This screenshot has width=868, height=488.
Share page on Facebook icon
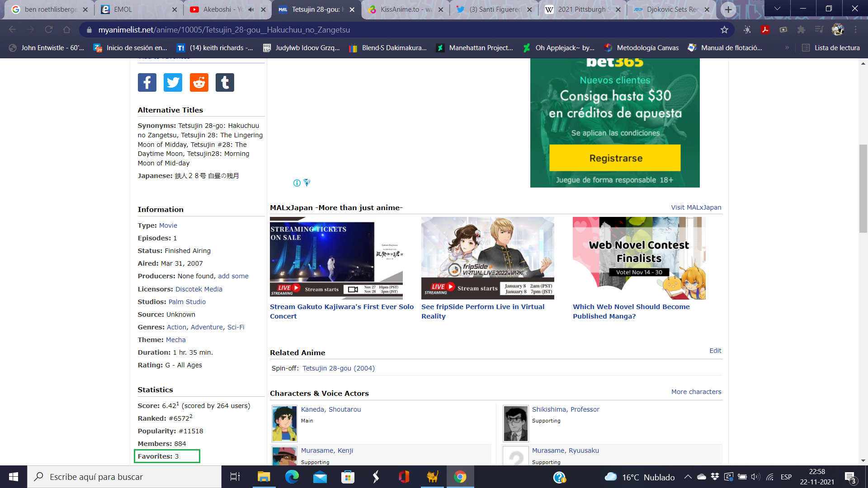[x=147, y=82]
